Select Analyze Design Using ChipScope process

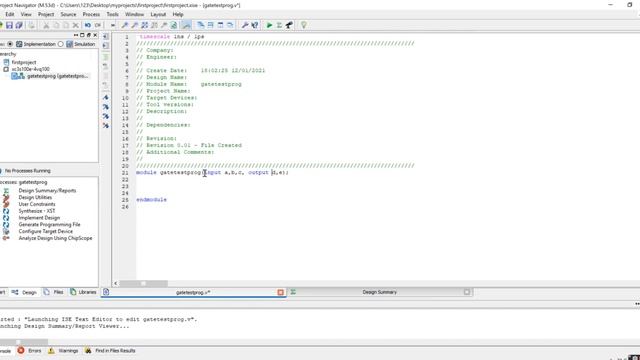click(56, 238)
